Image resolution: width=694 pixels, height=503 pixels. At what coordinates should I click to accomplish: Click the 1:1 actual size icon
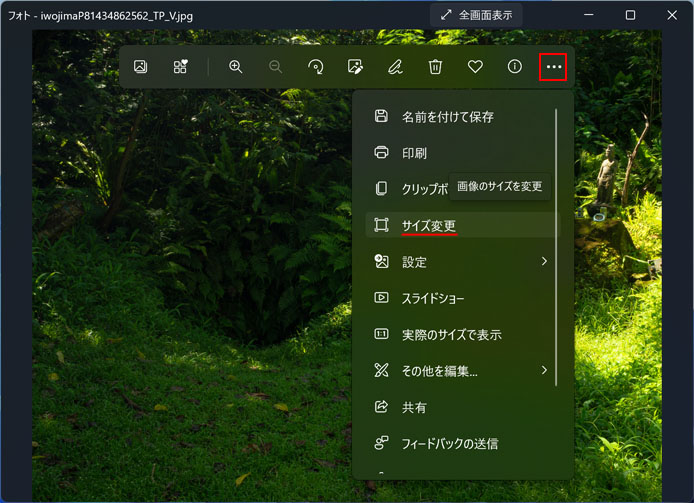point(381,334)
